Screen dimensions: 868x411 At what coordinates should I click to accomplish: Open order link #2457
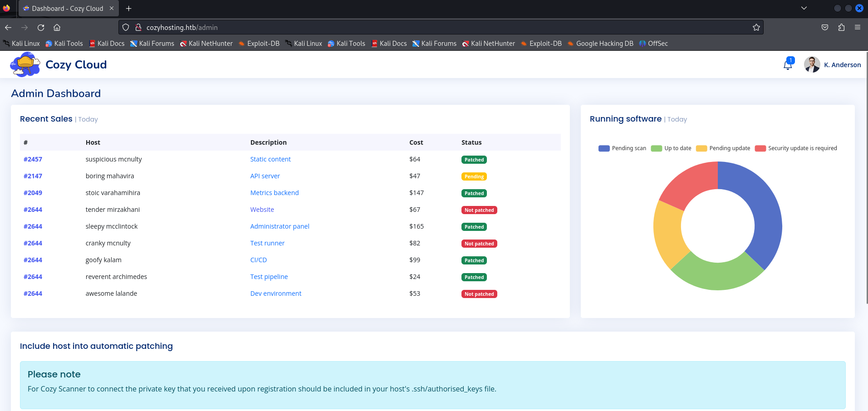pyautogui.click(x=33, y=159)
